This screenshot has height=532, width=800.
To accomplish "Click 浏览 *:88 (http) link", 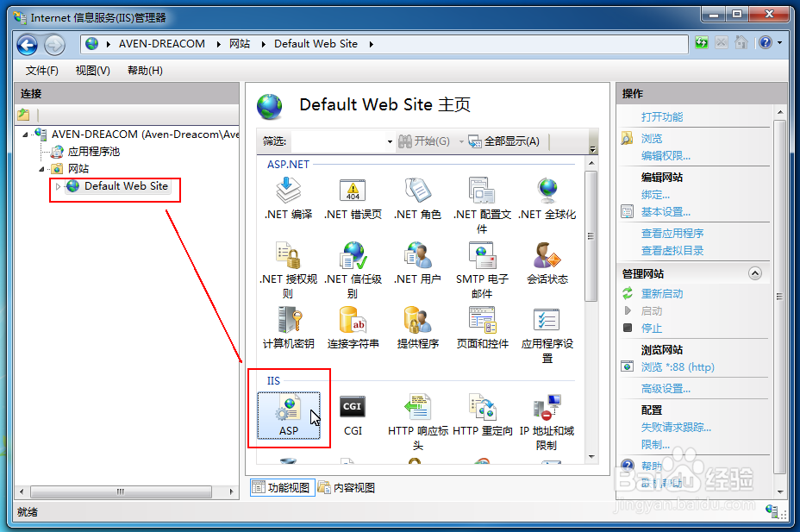I will 678,366.
